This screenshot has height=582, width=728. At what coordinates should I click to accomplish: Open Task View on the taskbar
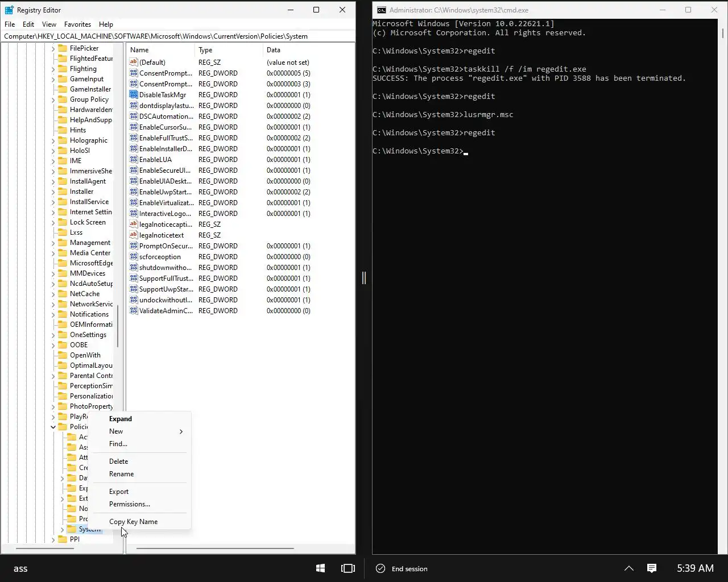348,568
